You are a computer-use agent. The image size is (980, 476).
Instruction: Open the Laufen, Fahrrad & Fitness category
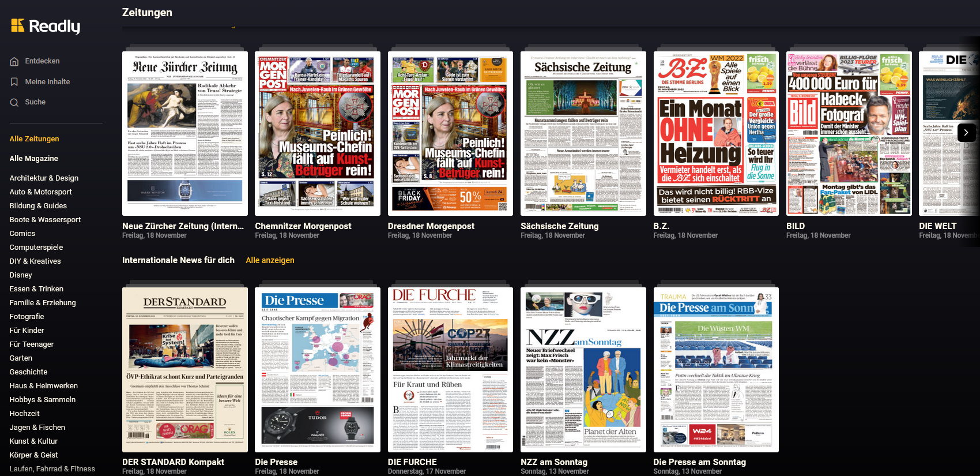click(52, 469)
